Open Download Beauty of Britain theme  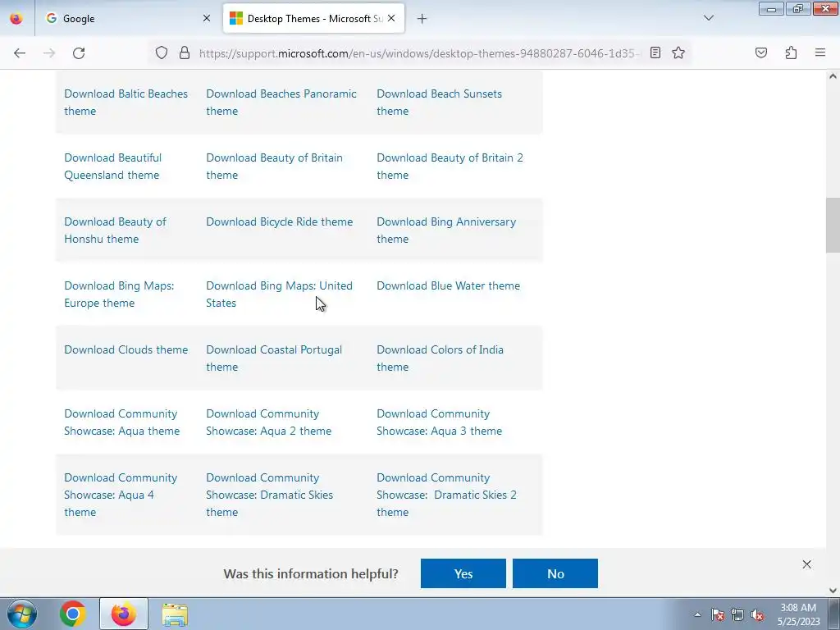(274, 166)
